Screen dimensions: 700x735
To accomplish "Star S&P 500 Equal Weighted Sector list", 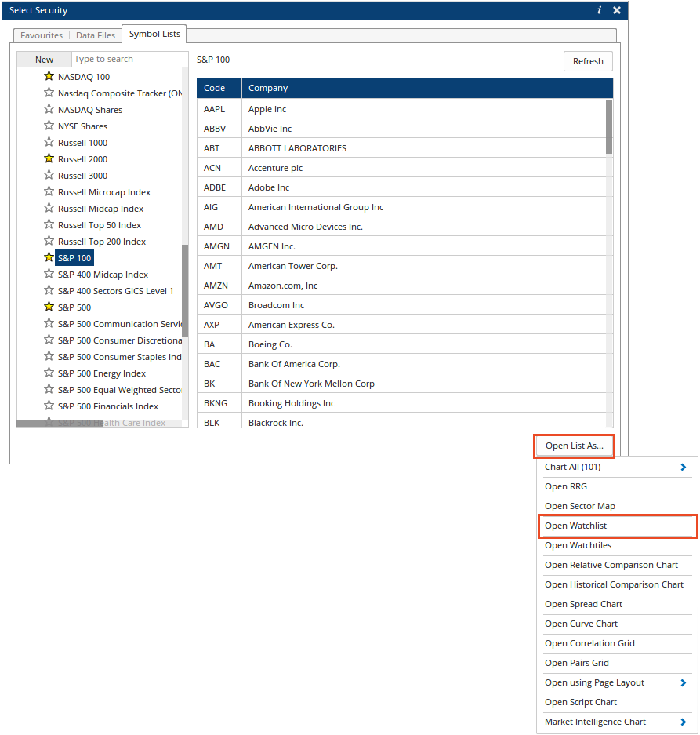I will 49,389.
